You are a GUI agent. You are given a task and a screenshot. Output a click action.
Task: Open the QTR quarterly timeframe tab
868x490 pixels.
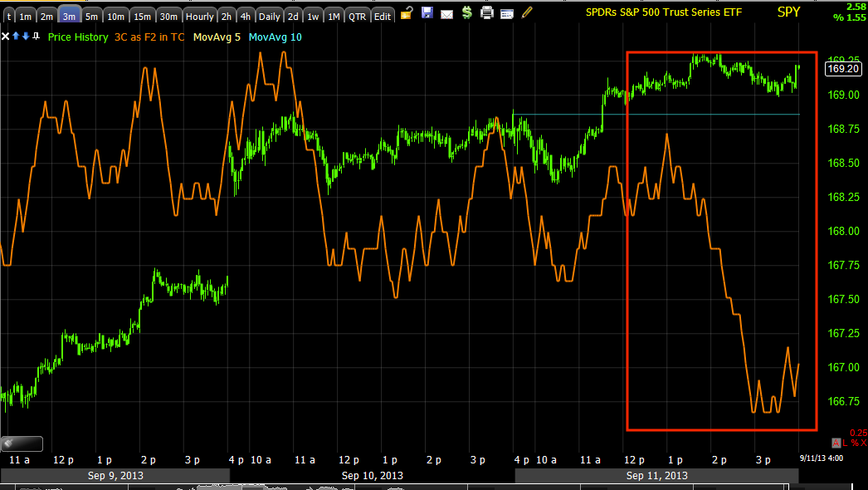coord(357,16)
